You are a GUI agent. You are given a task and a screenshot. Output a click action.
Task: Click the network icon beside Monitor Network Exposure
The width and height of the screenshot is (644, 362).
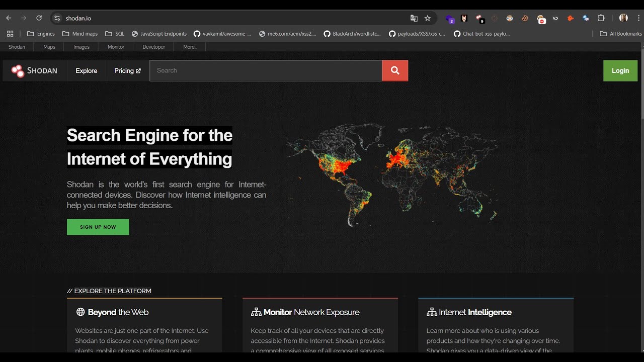click(x=256, y=312)
